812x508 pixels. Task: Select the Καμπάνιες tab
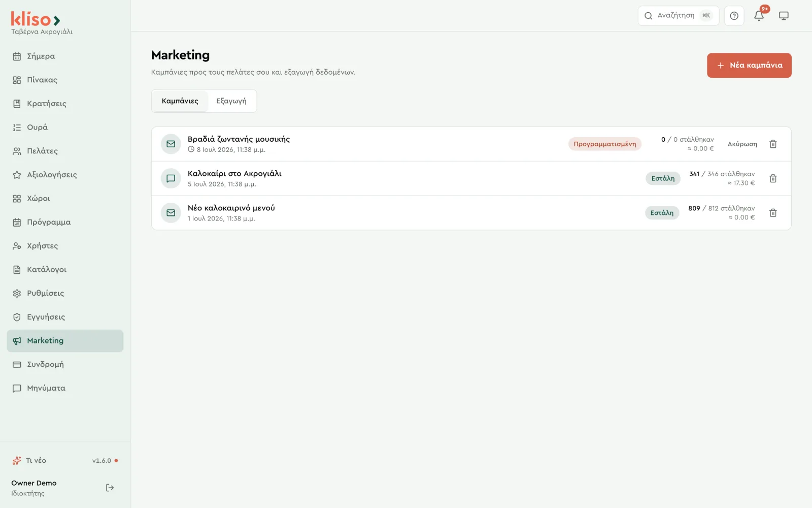(x=180, y=101)
